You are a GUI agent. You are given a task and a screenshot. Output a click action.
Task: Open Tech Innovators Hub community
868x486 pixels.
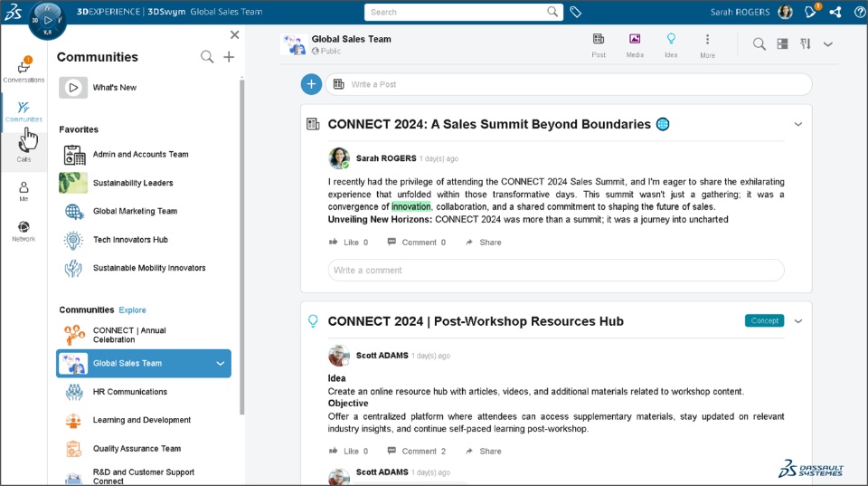130,240
